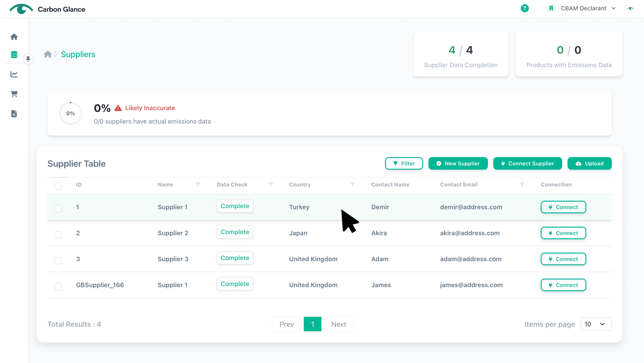Viewport: 644px width, 363px height.
Task: Connect the demir@address.com supplier
Action: click(563, 207)
